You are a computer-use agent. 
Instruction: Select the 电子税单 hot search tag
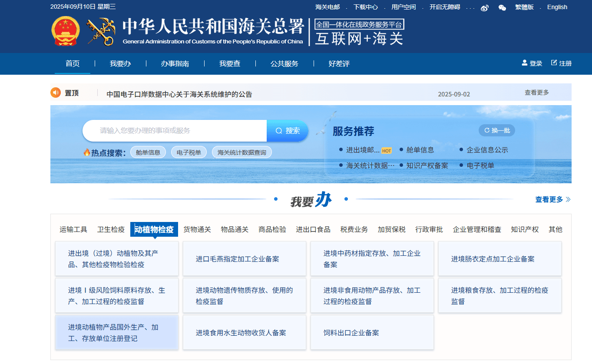[189, 152]
